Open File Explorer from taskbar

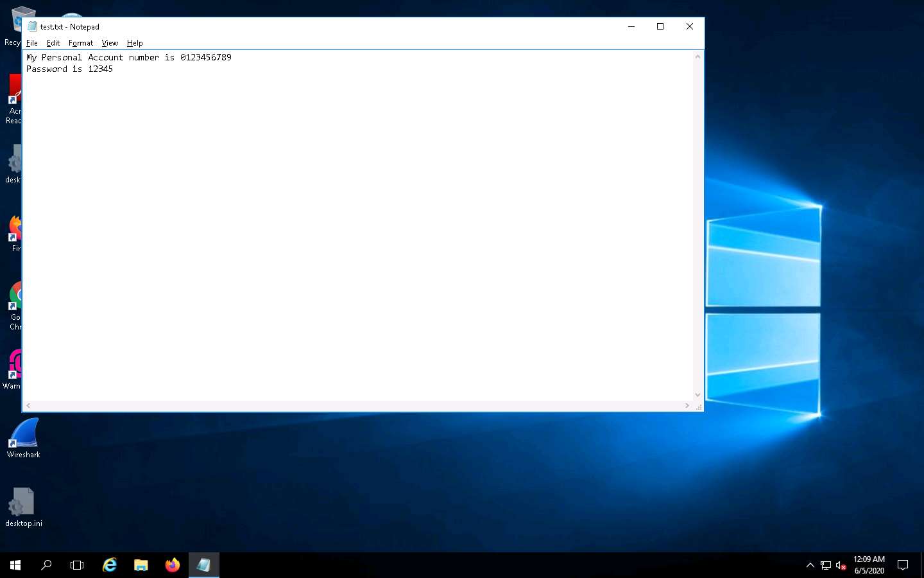click(x=141, y=565)
